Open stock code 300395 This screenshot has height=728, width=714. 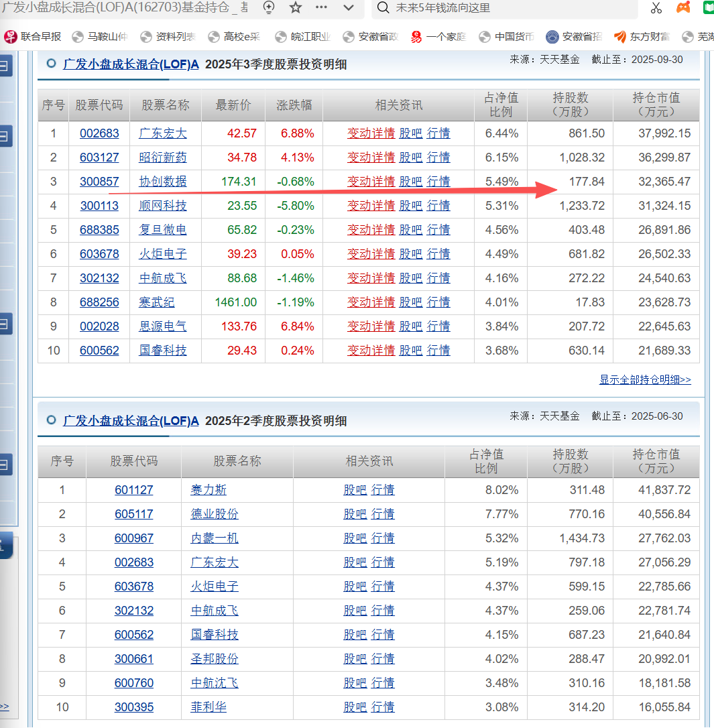(134, 707)
